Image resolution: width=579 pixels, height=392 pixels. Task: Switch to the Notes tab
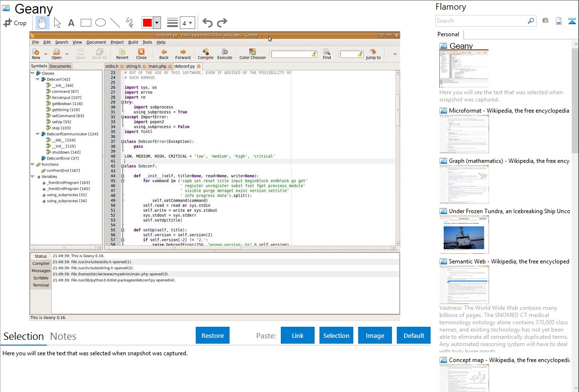[63, 336]
